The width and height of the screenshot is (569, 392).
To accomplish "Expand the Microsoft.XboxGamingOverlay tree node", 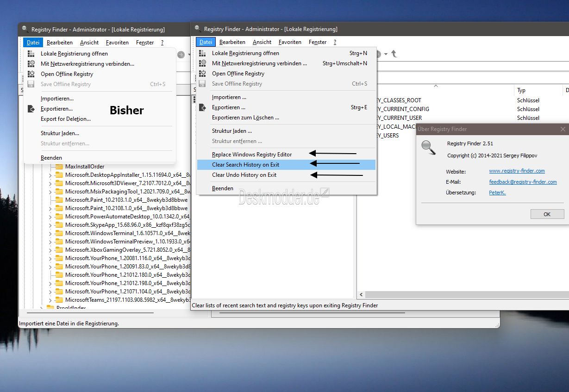I will click(50, 250).
